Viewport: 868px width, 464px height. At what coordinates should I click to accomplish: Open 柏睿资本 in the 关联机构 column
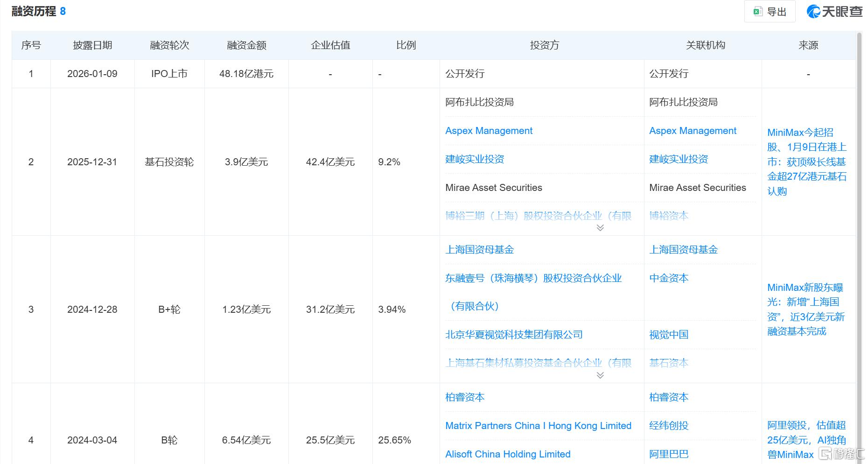pos(669,397)
